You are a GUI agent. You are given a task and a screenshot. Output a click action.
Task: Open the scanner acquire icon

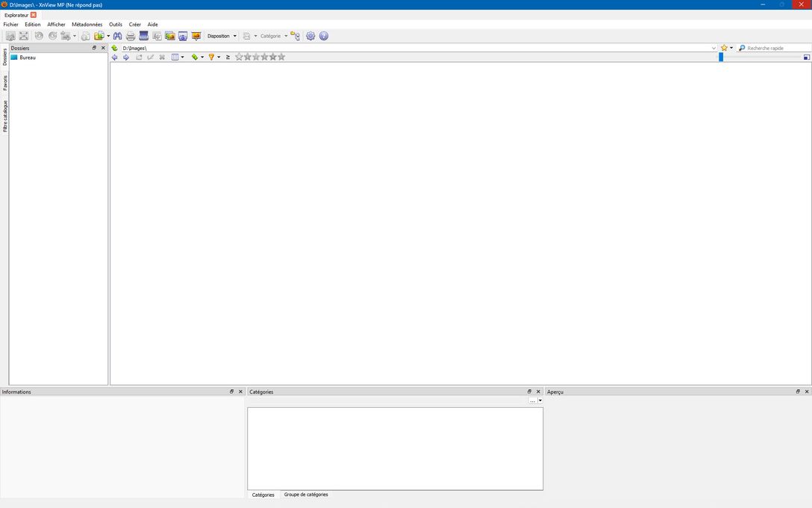pos(143,36)
